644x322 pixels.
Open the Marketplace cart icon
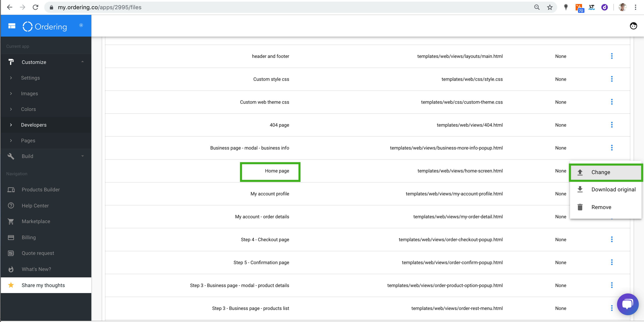tap(11, 221)
